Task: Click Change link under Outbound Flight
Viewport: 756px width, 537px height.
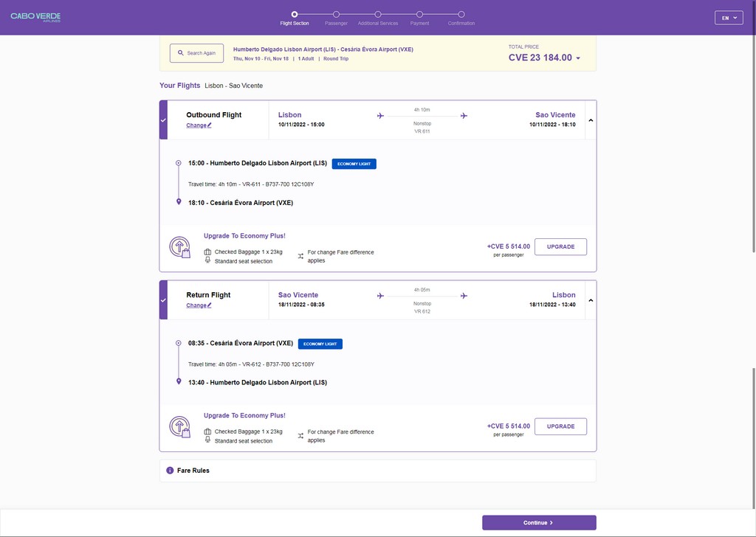Action: click(x=199, y=125)
